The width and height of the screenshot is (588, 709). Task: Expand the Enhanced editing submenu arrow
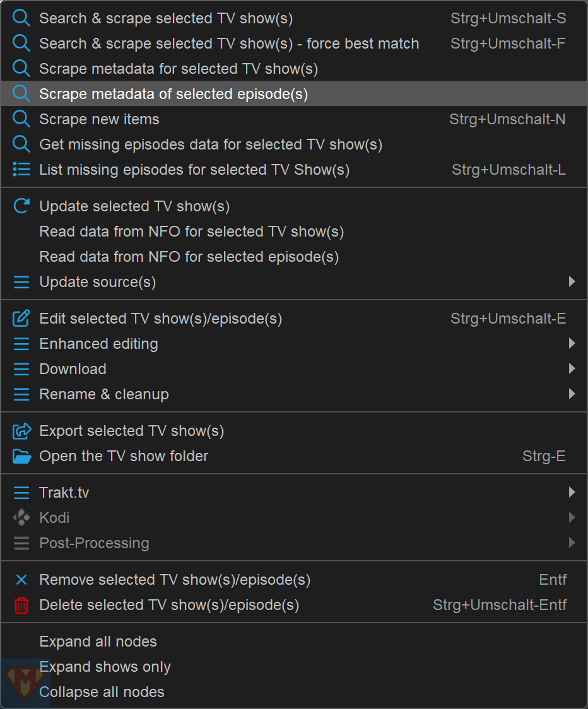[x=572, y=343]
